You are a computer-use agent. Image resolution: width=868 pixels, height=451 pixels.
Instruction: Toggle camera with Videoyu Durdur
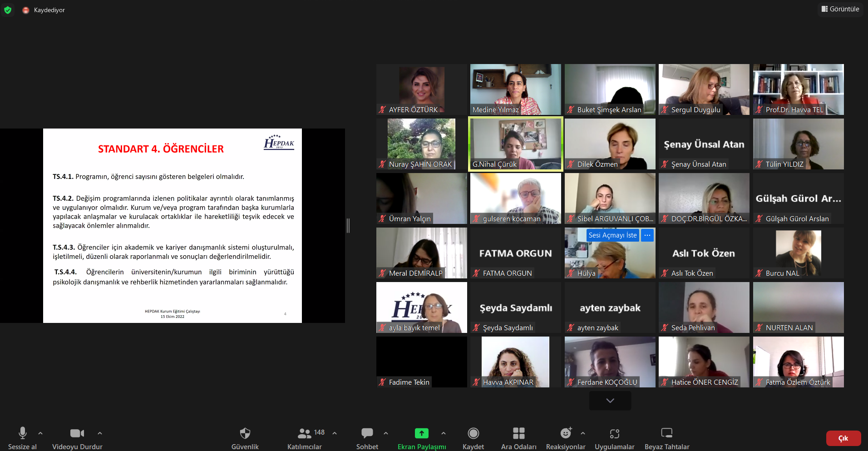[77, 433]
